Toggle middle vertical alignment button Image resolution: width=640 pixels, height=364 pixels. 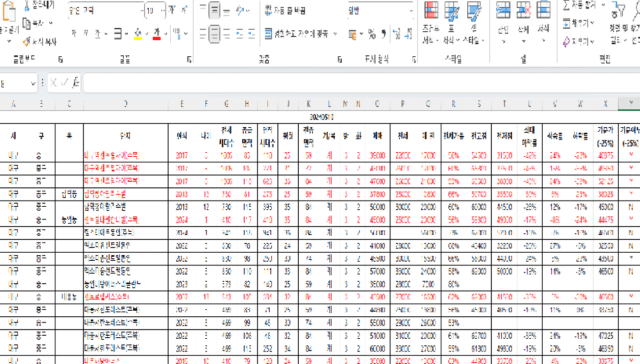point(214,11)
